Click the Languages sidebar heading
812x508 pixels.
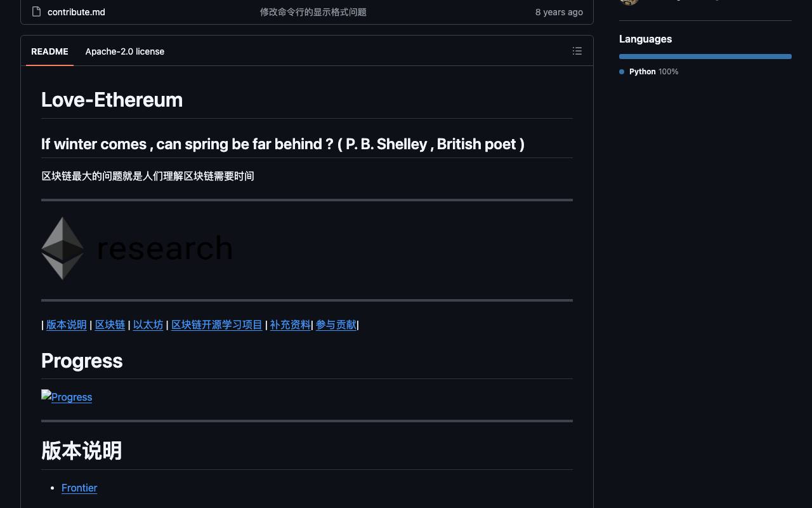pos(645,39)
